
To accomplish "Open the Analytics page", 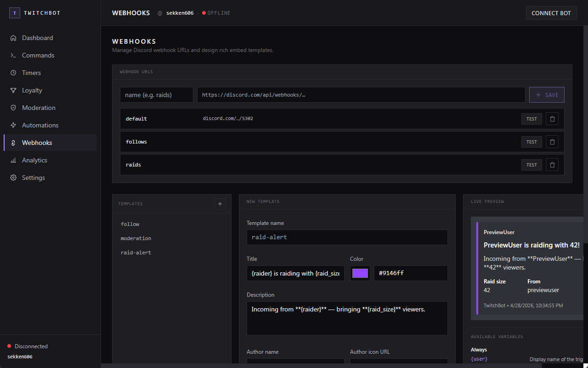I will 50,160.
